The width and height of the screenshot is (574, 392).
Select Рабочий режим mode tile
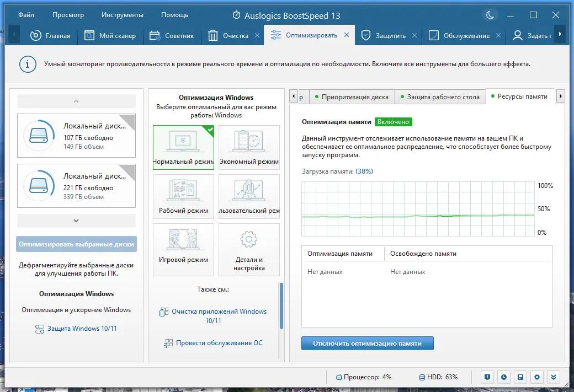click(x=183, y=196)
